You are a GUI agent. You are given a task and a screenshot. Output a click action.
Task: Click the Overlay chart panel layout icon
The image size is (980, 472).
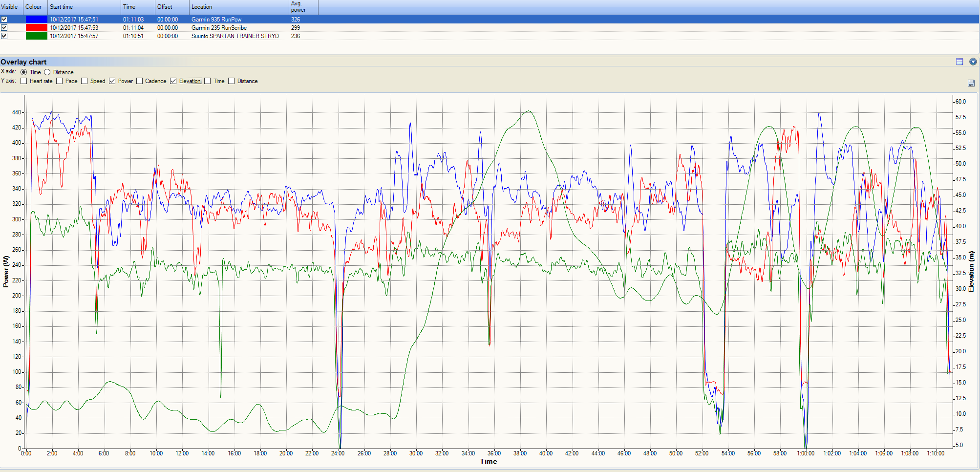pos(959,62)
